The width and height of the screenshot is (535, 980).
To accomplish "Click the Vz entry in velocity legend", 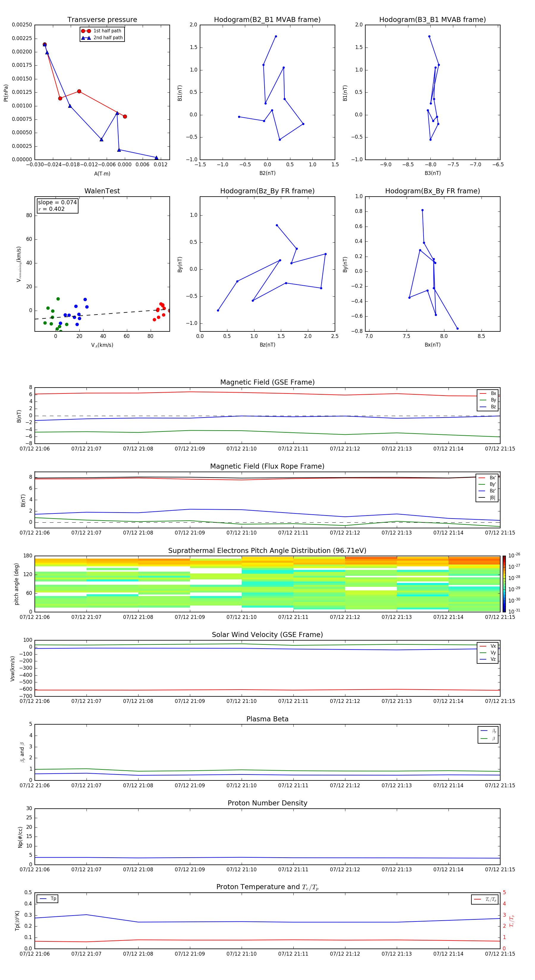I will pos(488,659).
